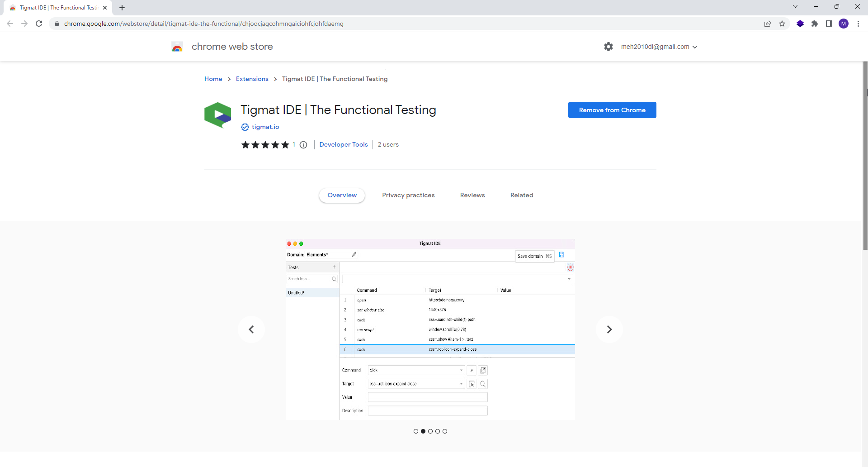The width and height of the screenshot is (868, 467).
Task: Open the blue hexagon extension icon
Action: click(x=800, y=24)
